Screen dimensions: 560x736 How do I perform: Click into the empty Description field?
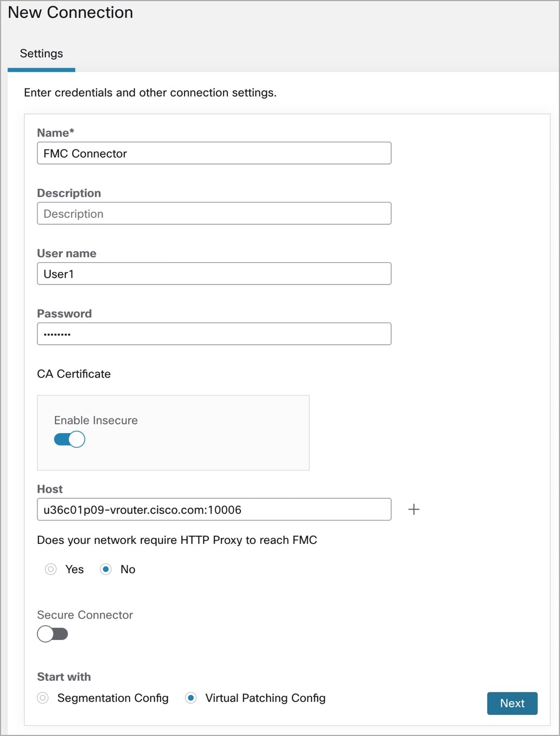coord(214,213)
